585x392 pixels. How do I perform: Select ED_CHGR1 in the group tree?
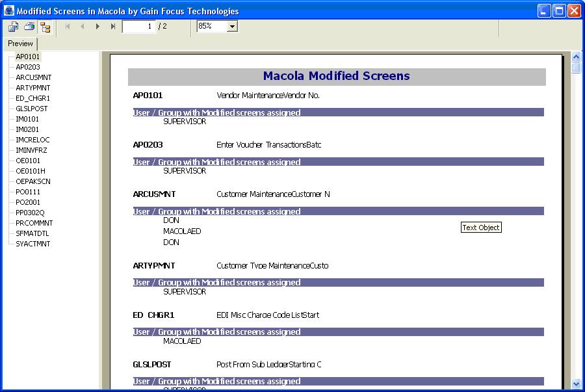point(33,98)
